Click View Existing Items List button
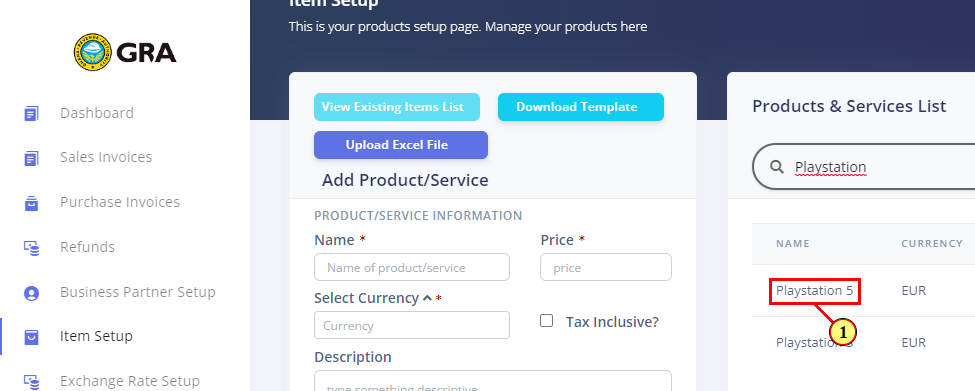The width and height of the screenshot is (975, 391). click(x=397, y=107)
